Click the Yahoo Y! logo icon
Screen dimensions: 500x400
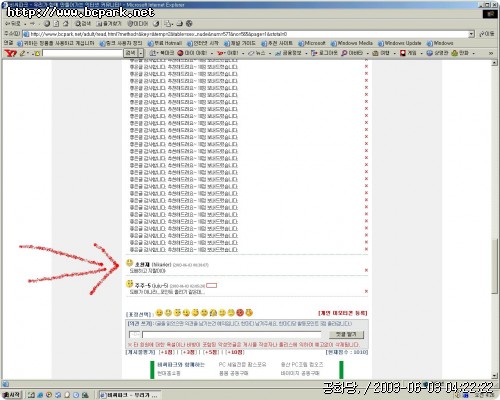tap(10, 53)
